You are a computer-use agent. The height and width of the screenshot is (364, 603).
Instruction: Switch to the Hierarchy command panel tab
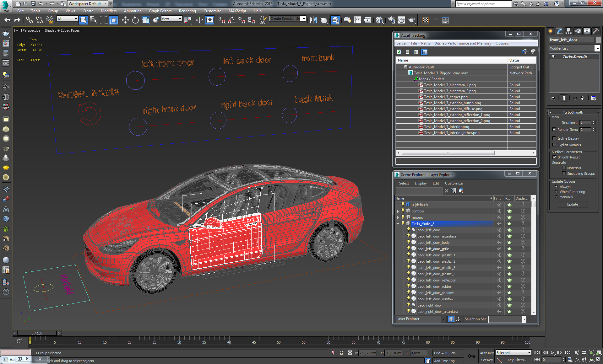click(568, 31)
